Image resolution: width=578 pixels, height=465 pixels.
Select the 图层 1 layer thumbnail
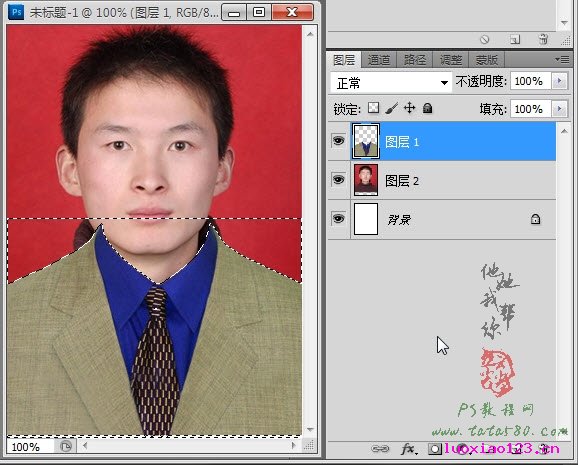click(366, 141)
